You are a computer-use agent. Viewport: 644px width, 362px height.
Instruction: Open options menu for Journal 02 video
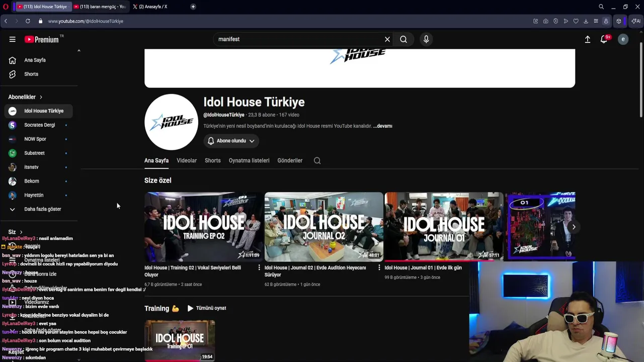point(379,268)
